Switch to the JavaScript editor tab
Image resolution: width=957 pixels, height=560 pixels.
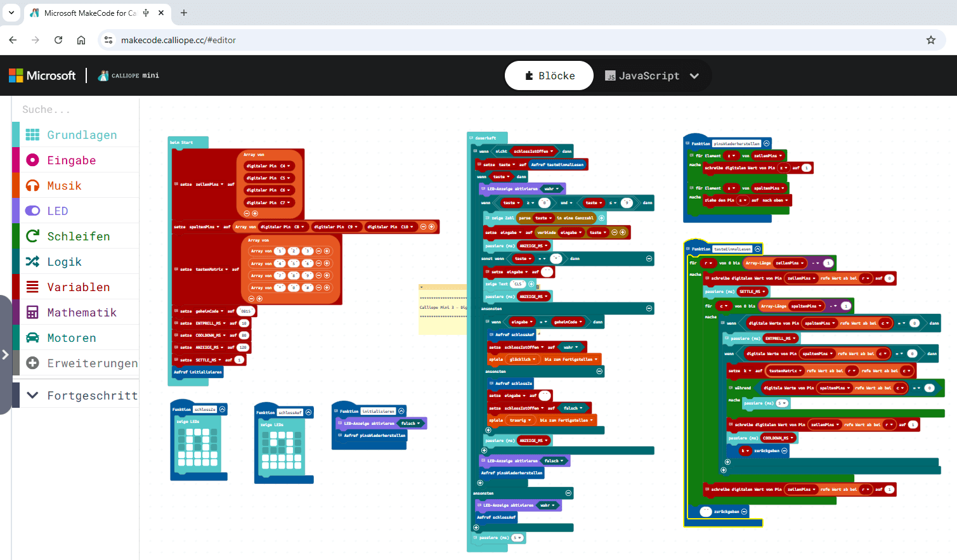point(642,76)
